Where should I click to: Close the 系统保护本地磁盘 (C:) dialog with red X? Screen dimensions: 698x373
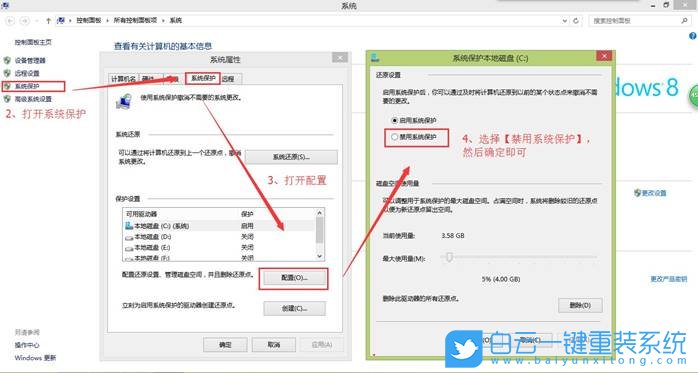pos(604,56)
